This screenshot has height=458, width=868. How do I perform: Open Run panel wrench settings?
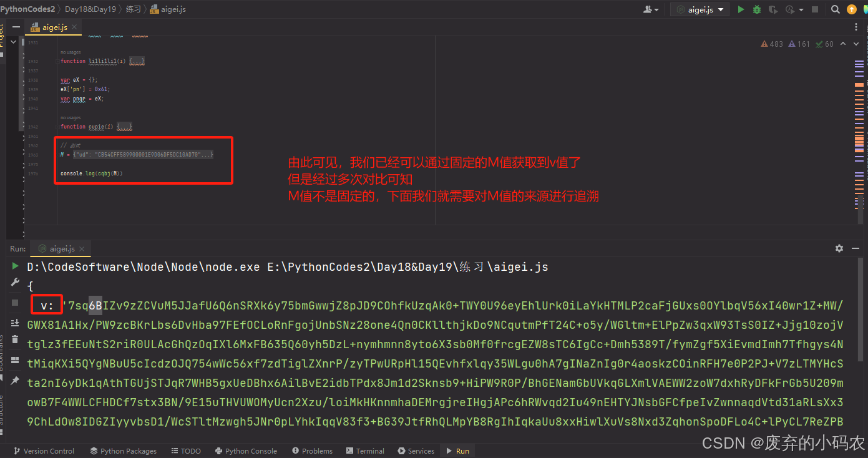click(16, 283)
